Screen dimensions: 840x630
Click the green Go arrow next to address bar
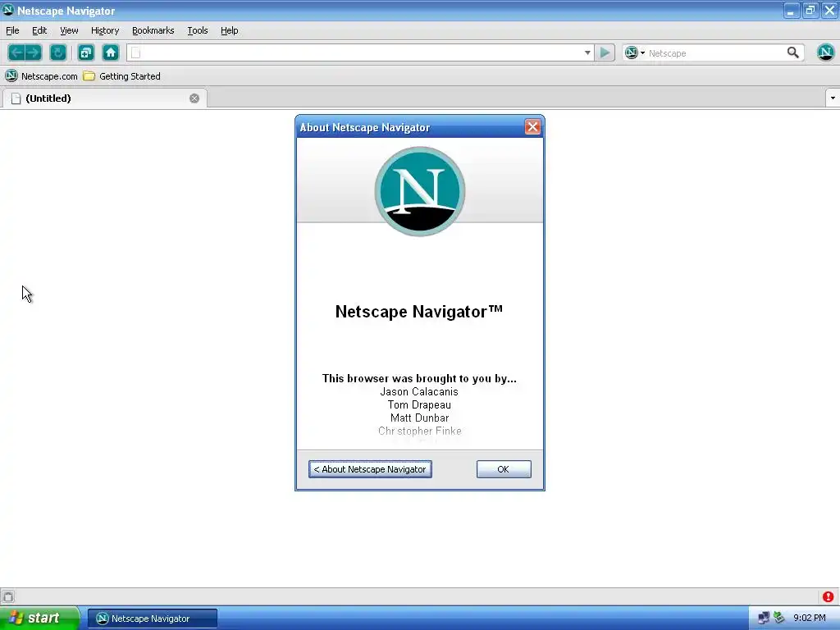click(x=605, y=52)
